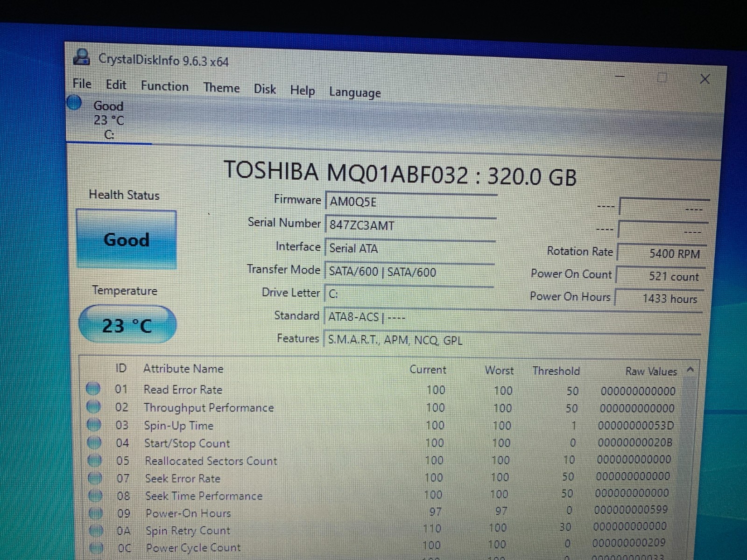This screenshot has height=560, width=747.
Task: Click the Standard field ATA8-ACS
Action: click(512, 318)
